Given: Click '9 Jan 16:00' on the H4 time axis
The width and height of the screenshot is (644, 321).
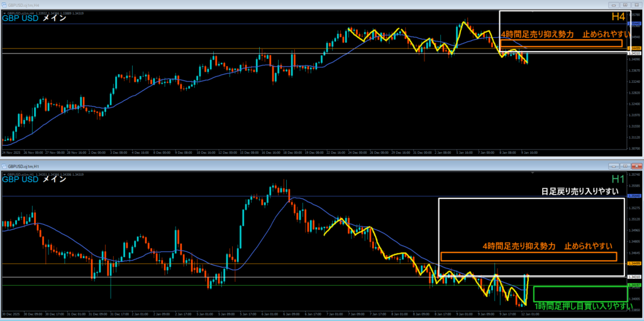Looking at the screenshot, I should pos(530,152).
